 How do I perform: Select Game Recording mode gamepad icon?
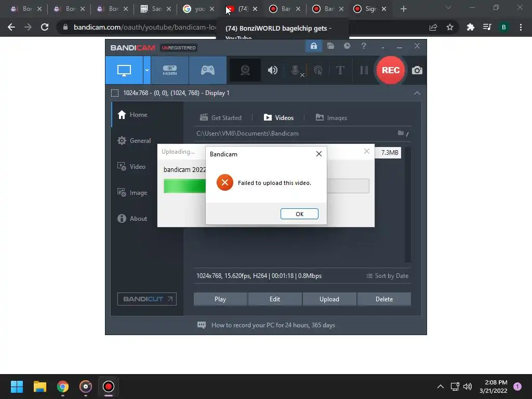(208, 70)
